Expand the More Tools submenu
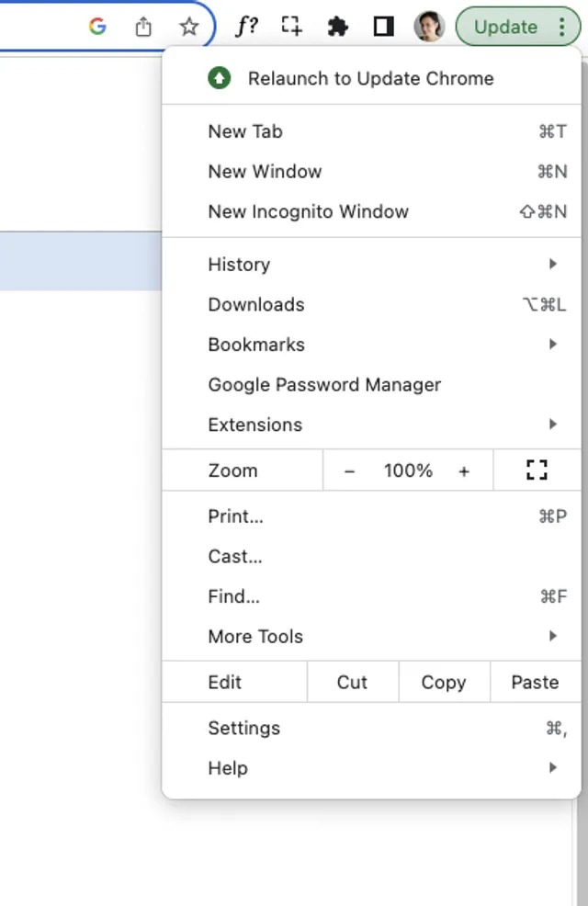 pos(367,636)
